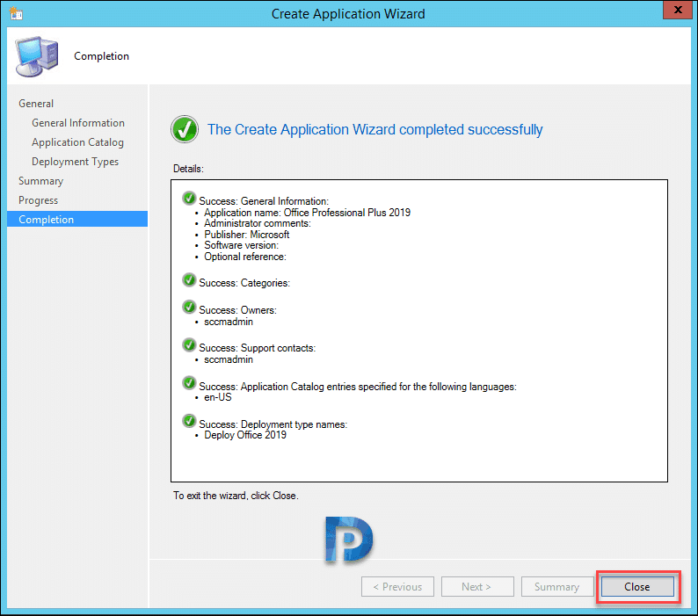This screenshot has width=698, height=616.
Task: Select General Information in the sidebar
Action: (78, 123)
